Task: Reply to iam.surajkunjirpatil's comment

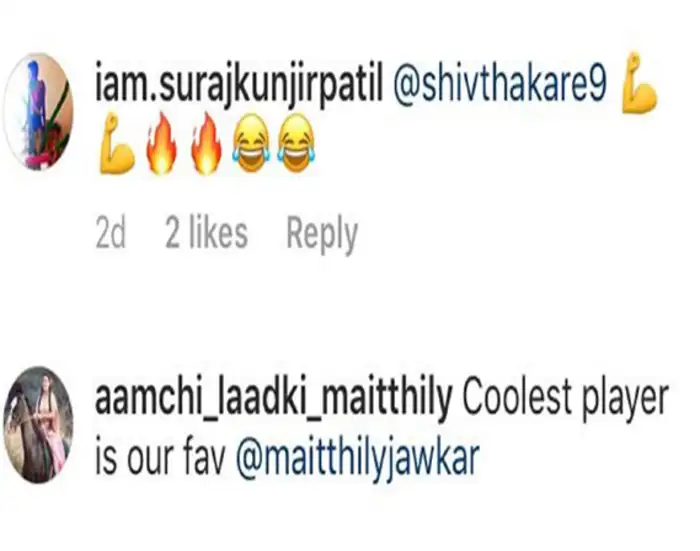Action: pyautogui.click(x=321, y=234)
